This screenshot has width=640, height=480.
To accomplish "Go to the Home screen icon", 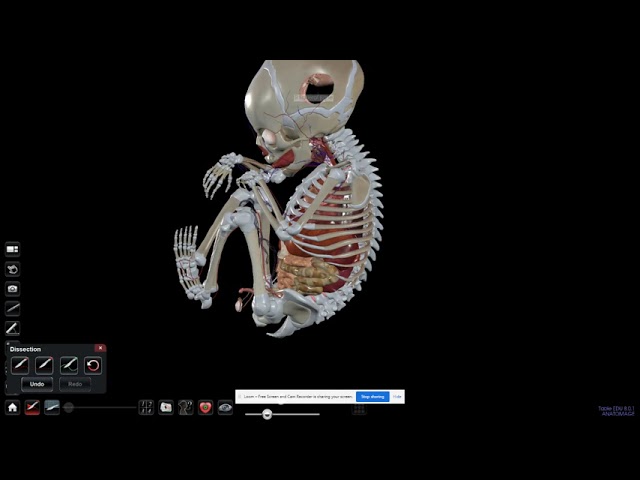I will (x=12, y=407).
